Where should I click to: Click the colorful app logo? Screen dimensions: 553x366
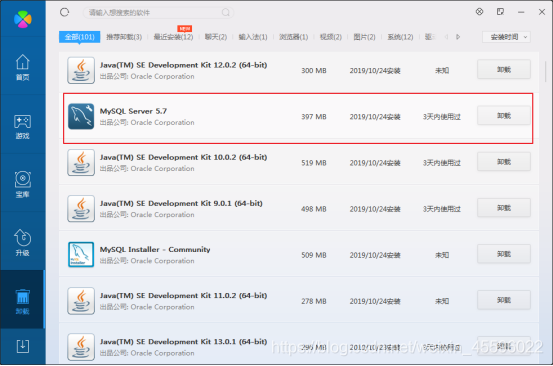pos(23,19)
